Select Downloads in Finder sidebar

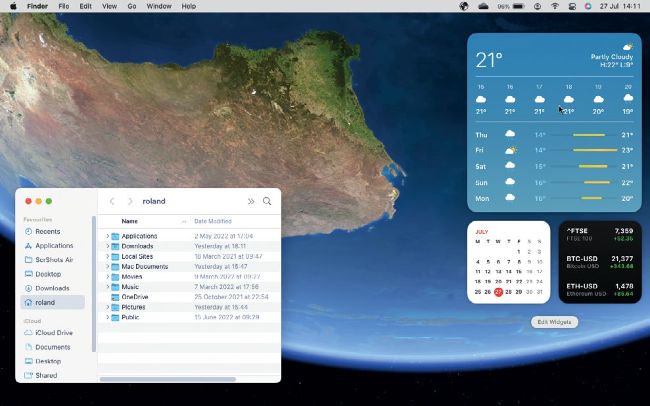52,288
